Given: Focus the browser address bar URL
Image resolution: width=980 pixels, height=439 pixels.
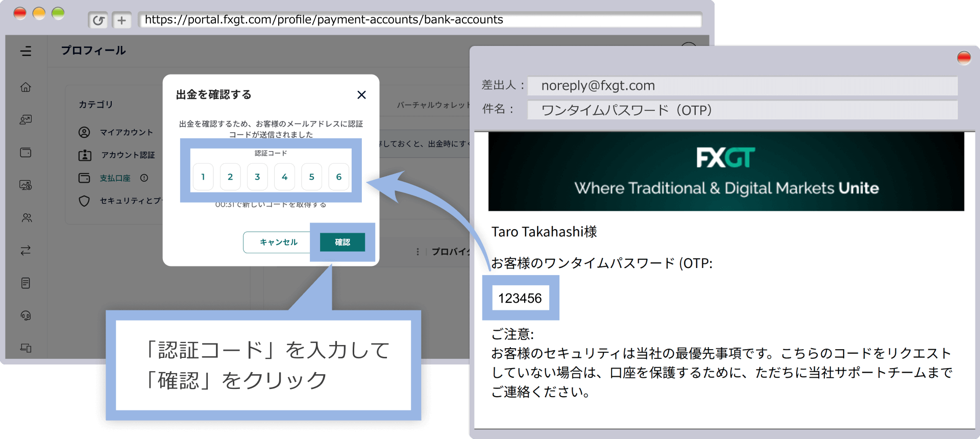Looking at the screenshot, I should (x=421, y=20).
